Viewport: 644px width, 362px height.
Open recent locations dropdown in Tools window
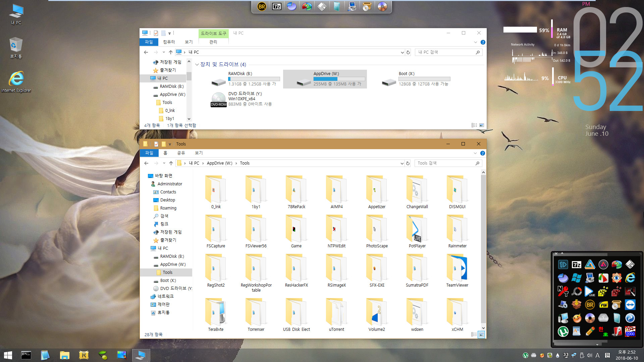click(164, 163)
